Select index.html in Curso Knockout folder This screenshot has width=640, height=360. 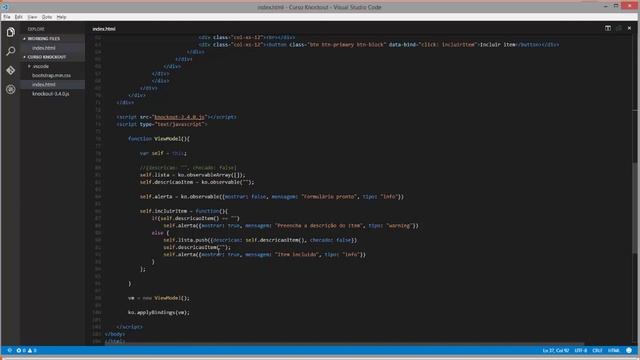point(44,84)
